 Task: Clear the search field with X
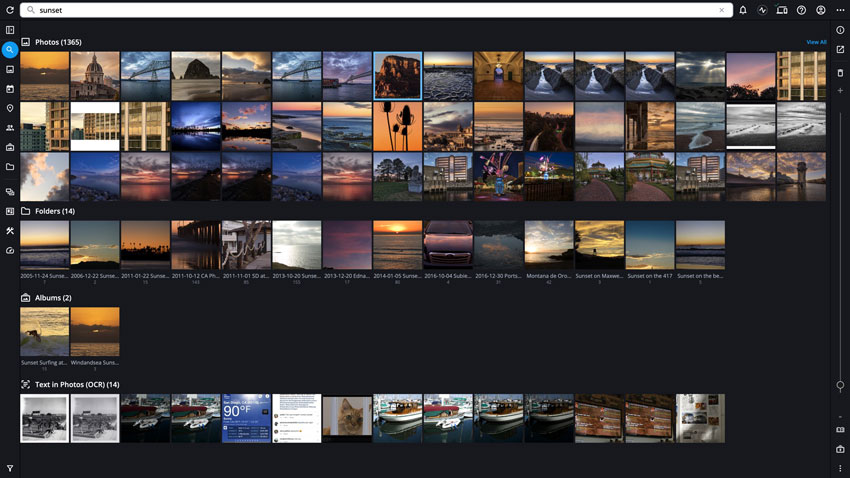[x=722, y=10]
